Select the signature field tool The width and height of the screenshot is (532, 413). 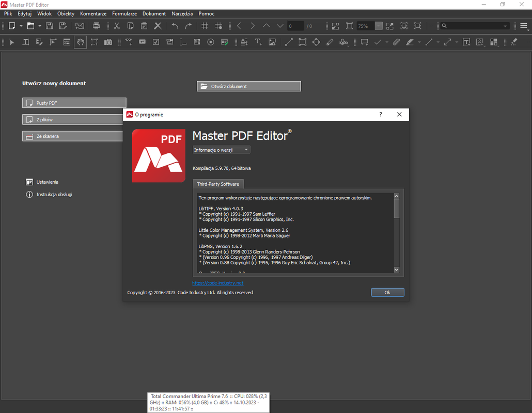click(x=225, y=42)
